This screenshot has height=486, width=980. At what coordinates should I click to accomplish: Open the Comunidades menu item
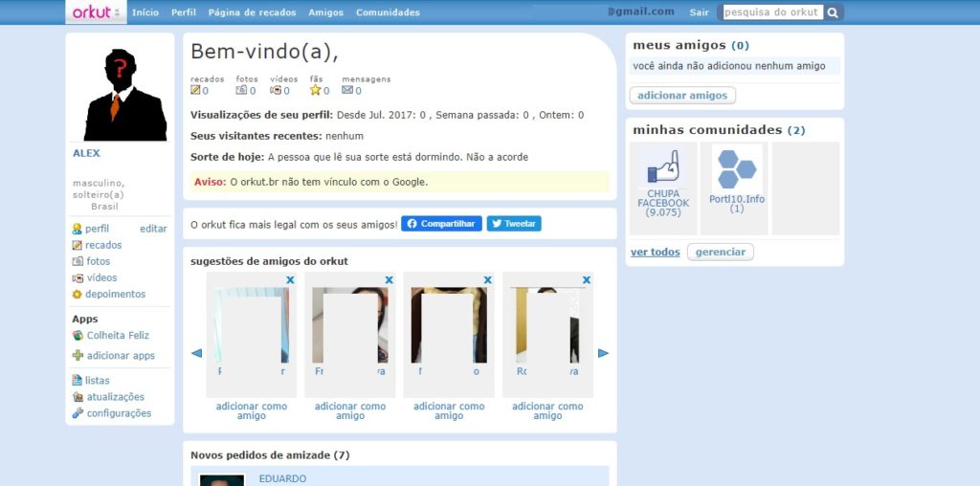[388, 12]
